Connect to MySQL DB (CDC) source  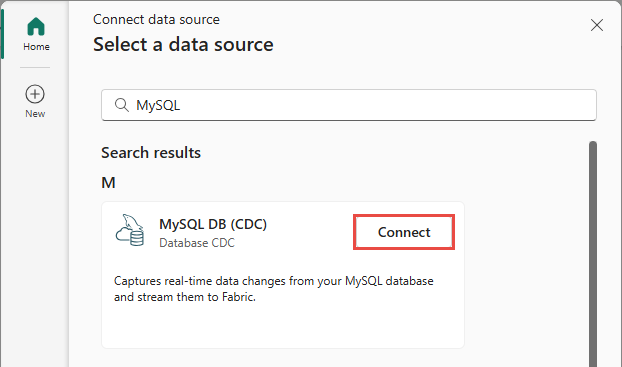[x=404, y=232]
